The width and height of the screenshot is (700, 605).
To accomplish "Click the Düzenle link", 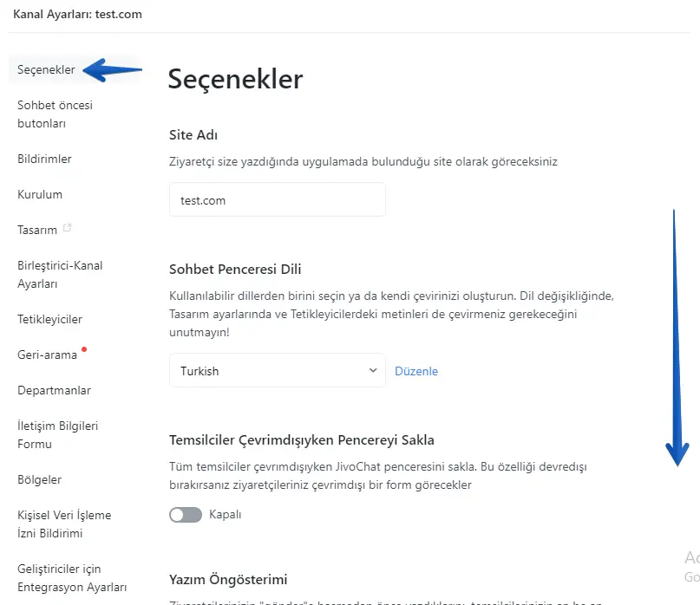I will point(416,371).
